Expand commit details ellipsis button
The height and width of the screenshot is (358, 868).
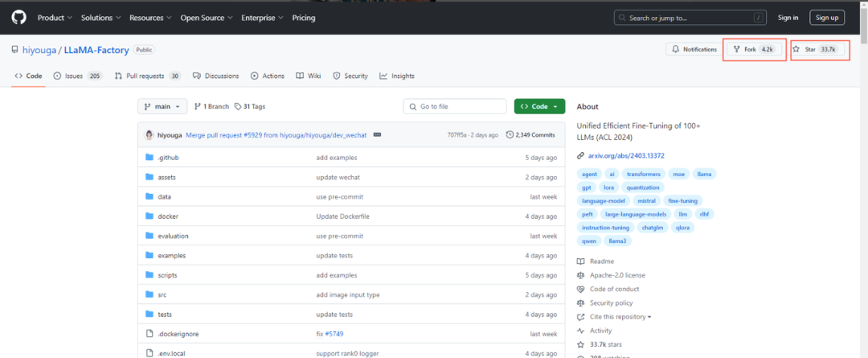click(x=378, y=134)
